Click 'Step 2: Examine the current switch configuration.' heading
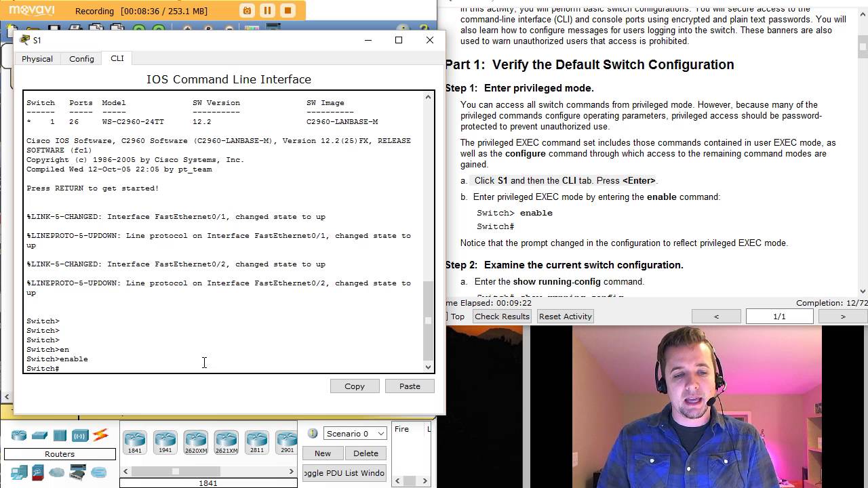This screenshot has height=488, width=868. point(564,265)
